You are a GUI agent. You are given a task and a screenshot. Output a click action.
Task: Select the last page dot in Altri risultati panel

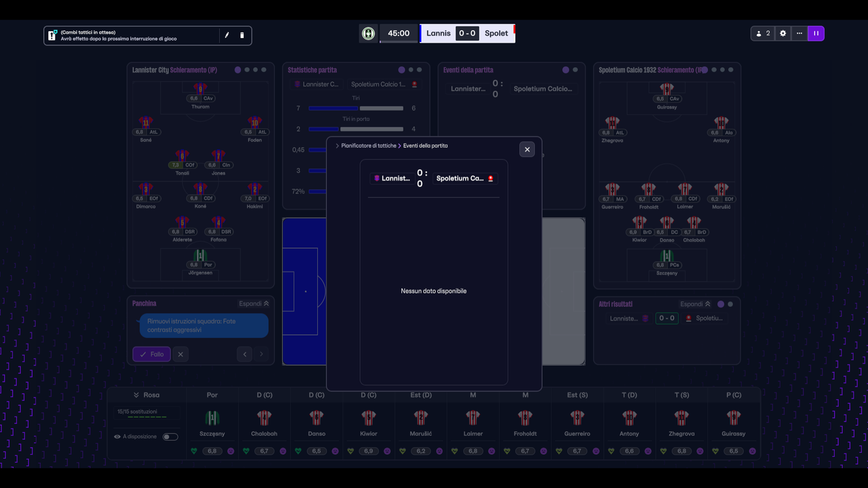coord(731,304)
